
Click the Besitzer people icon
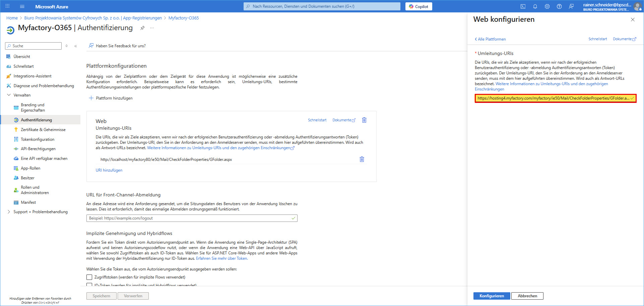pos(16,178)
